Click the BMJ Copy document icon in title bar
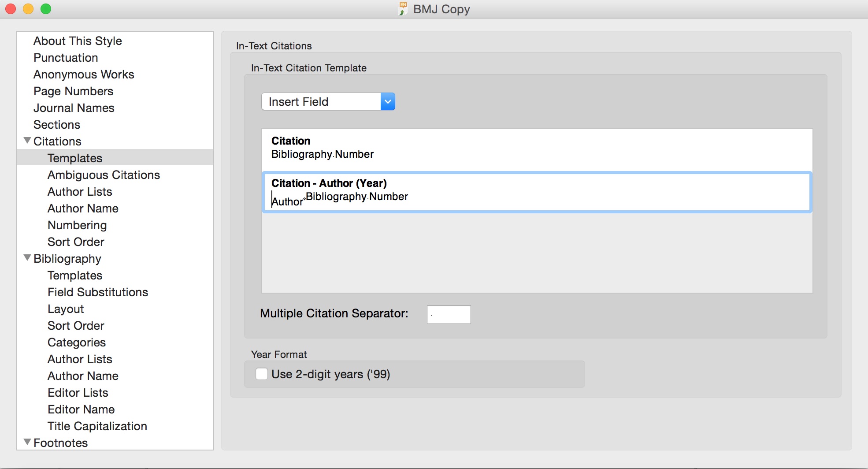 [x=403, y=9]
